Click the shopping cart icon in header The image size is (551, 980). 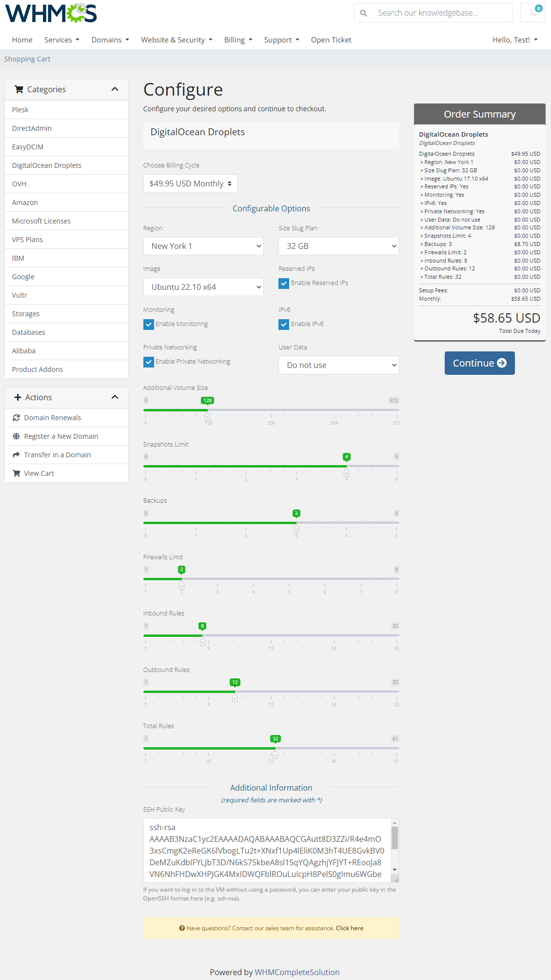click(x=532, y=13)
